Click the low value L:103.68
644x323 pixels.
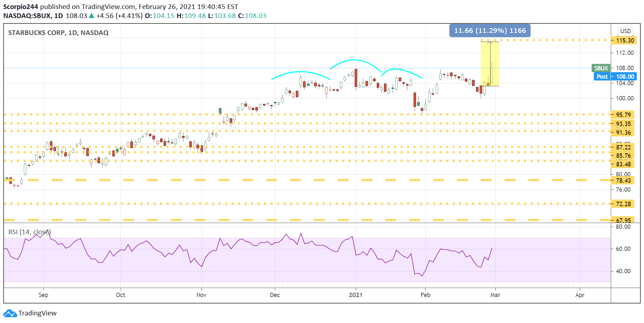(222, 16)
